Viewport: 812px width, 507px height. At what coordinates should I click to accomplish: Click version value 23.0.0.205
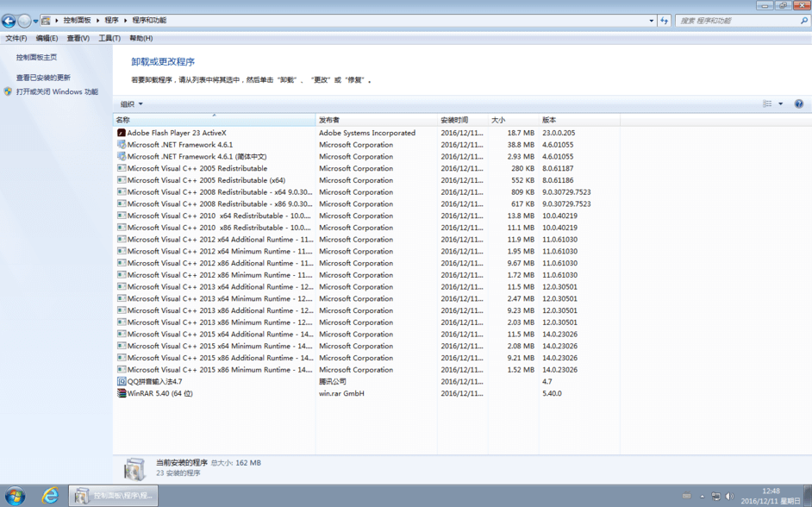coord(559,133)
